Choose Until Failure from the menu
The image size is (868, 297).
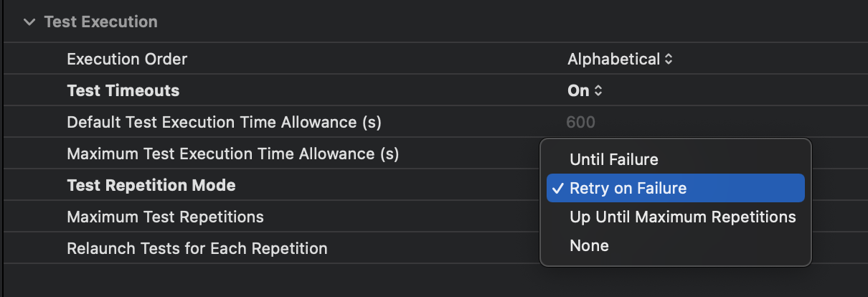[613, 159]
